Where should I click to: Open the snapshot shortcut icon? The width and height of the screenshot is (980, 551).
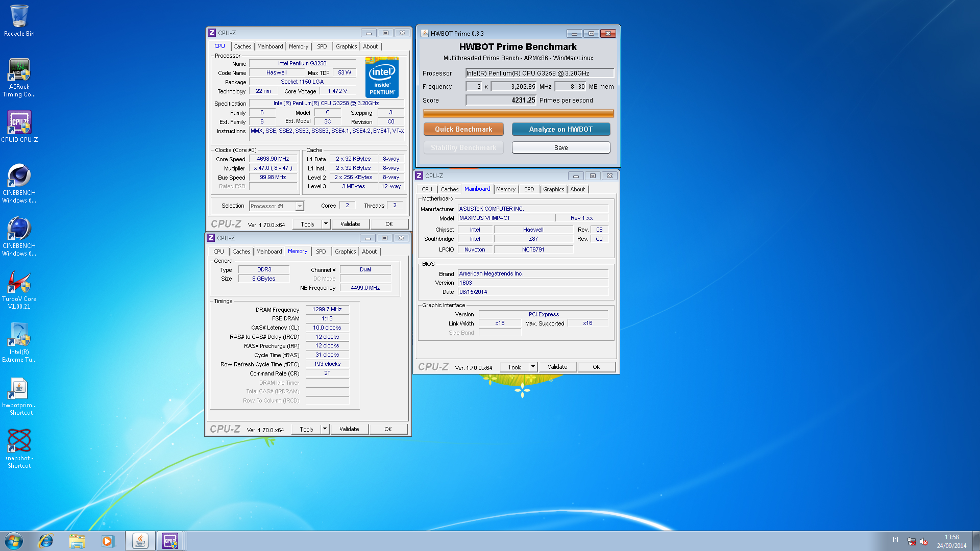[19, 449]
